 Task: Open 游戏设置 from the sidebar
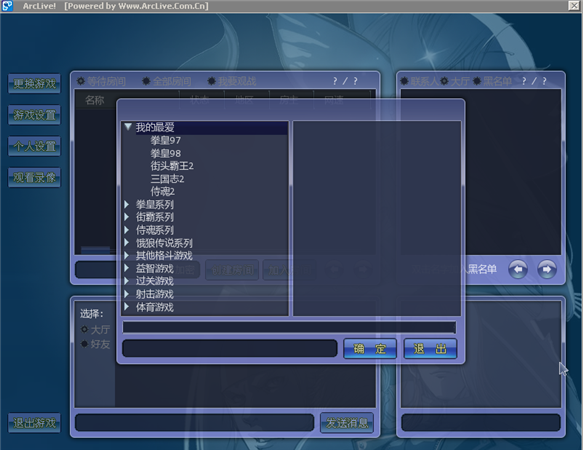coord(34,115)
